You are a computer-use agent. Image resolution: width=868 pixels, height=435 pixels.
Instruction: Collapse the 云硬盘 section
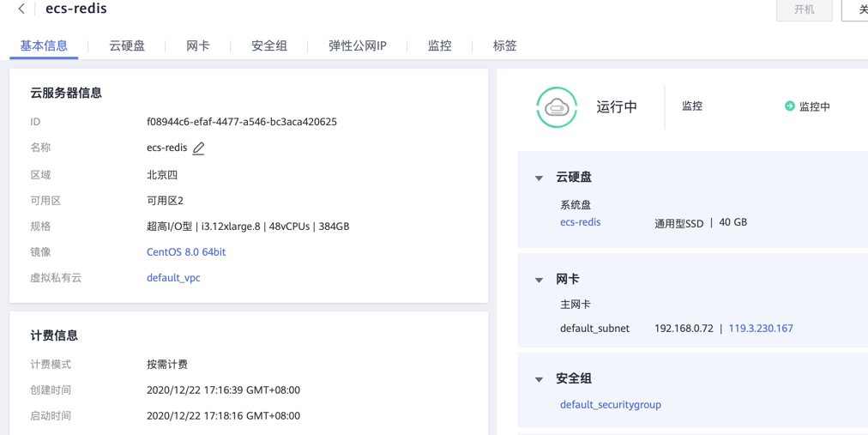[539, 178]
